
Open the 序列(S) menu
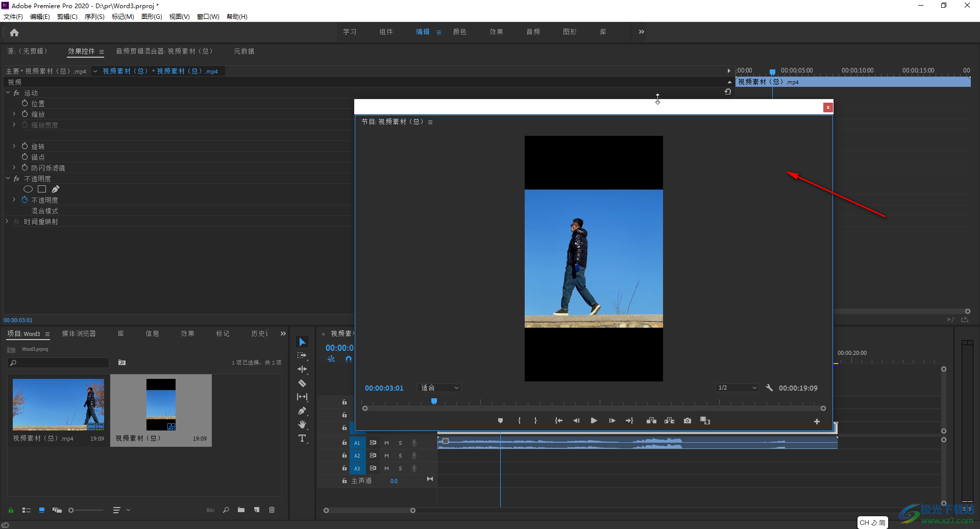pyautogui.click(x=94, y=17)
